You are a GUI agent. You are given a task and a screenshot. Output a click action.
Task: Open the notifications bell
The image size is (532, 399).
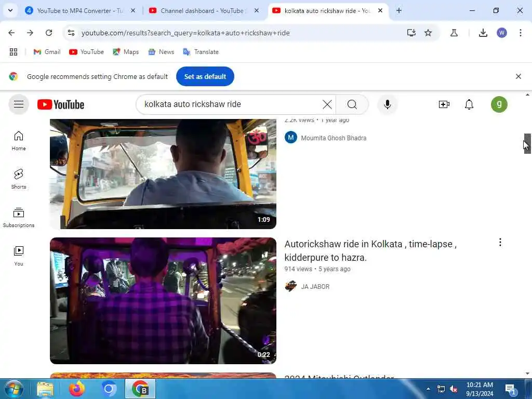click(469, 104)
